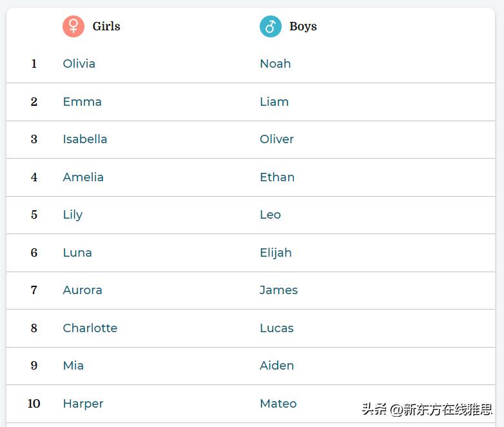Click the pink female symbol icon
Image resolution: width=504 pixels, height=427 pixels.
click(73, 26)
